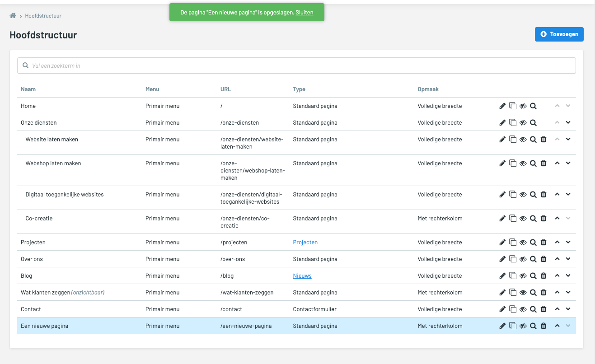Edit the Co-creatie page
This screenshot has width=595, height=364.
pos(502,219)
